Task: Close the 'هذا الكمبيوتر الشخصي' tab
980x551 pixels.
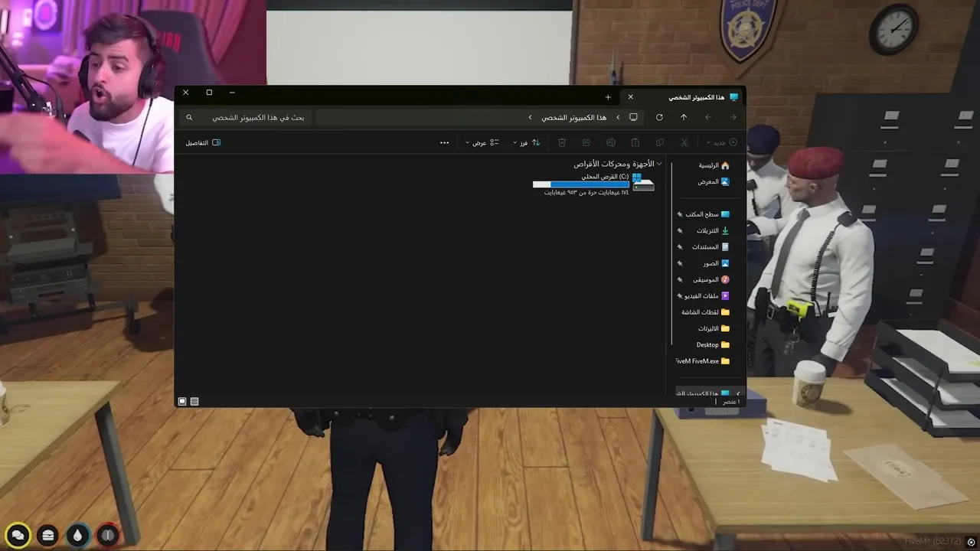Action: click(x=631, y=97)
